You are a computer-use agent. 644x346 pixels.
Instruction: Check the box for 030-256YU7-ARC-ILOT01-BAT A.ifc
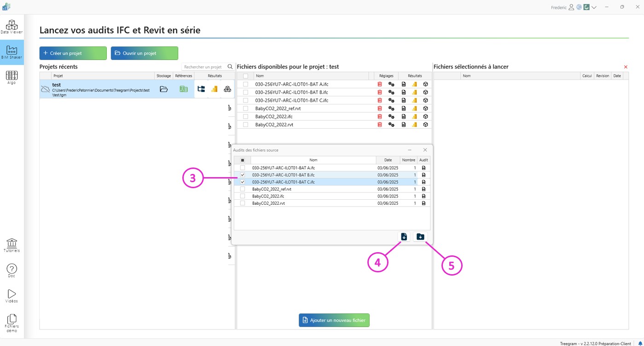(x=242, y=167)
